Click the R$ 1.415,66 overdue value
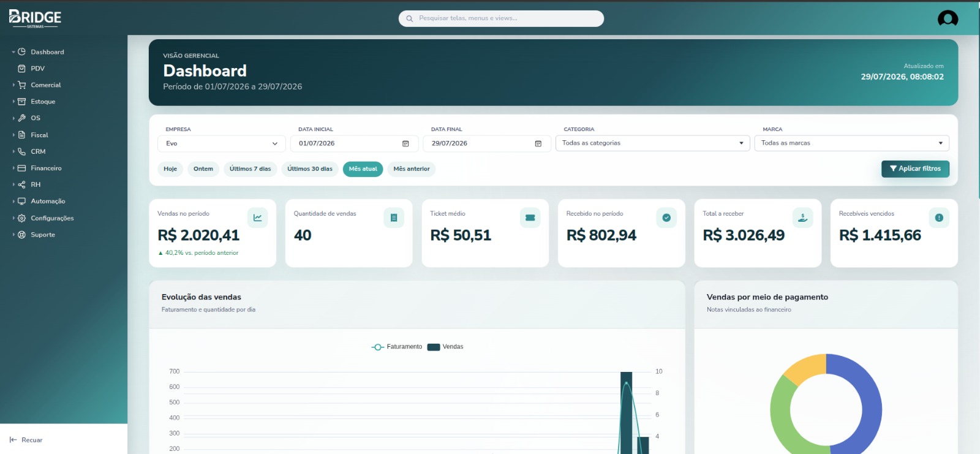 tap(880, 235)
